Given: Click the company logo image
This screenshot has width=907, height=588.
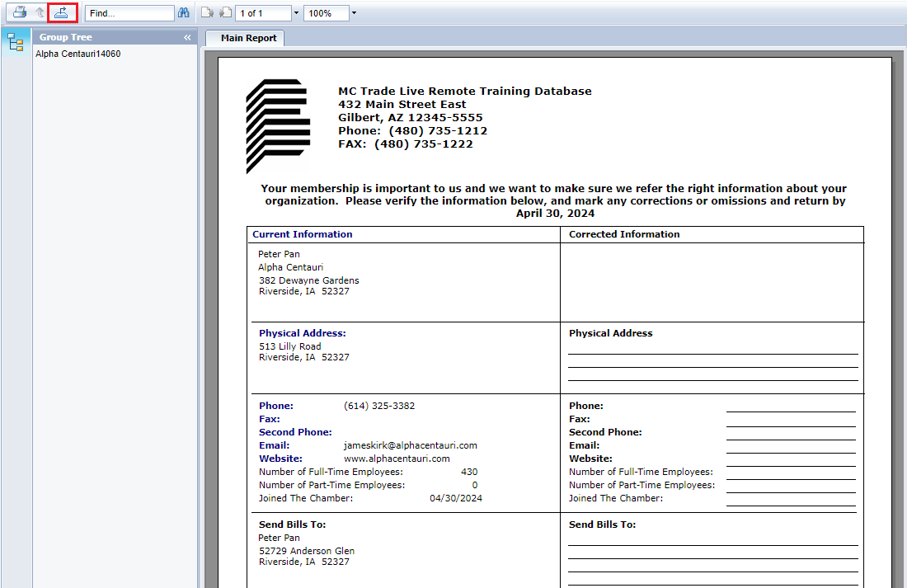Looking at the screenshot, I should [278, 125].
